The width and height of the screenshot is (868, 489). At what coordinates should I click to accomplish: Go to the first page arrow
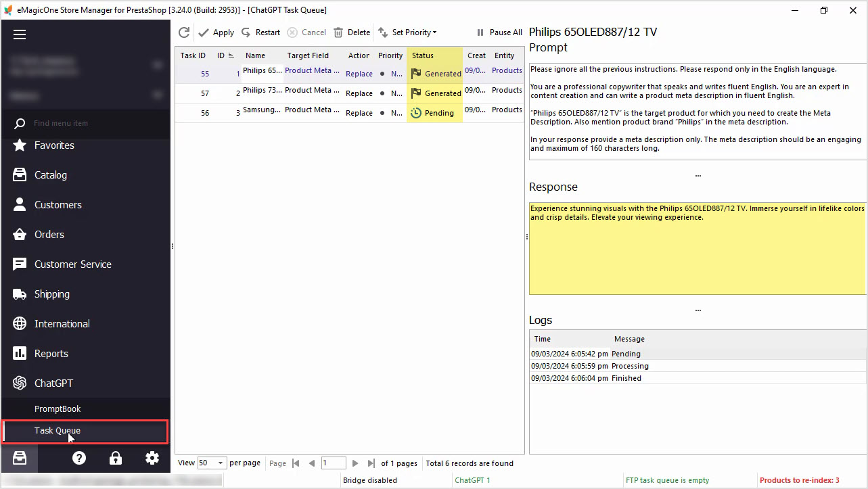tap(296, 463)
